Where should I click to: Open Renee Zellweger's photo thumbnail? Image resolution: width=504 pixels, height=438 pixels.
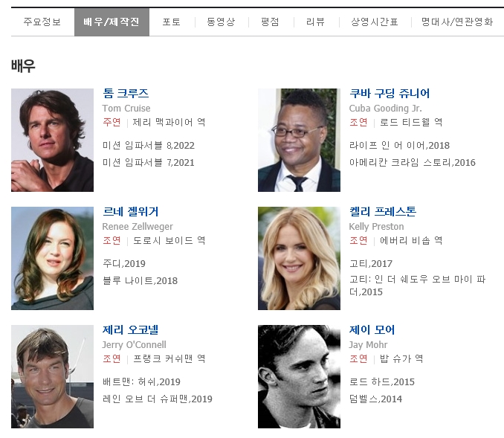[x=52, y=258]
